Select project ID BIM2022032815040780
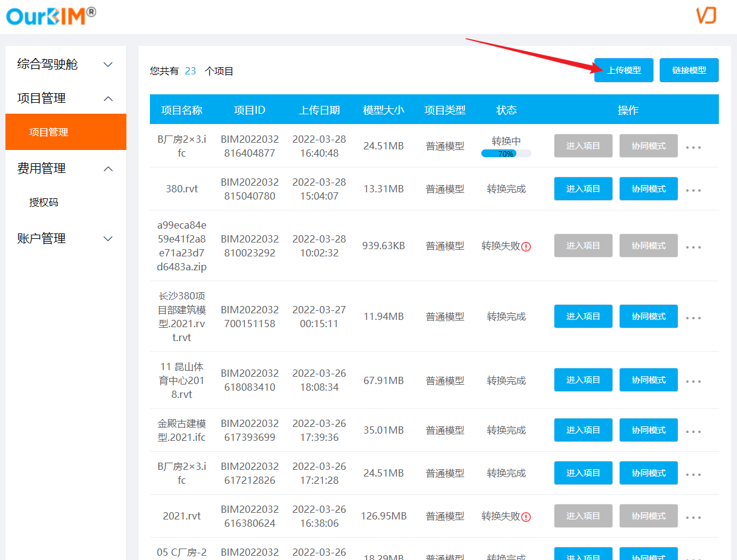The height and width of the screenshot is (560, 737). click(x=250, y=189)
